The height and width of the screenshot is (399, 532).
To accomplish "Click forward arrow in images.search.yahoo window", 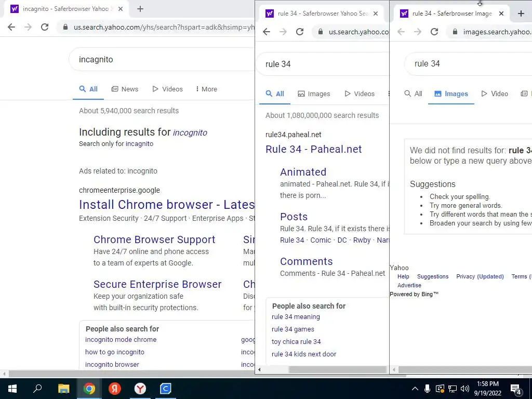I will coord(418,32).
